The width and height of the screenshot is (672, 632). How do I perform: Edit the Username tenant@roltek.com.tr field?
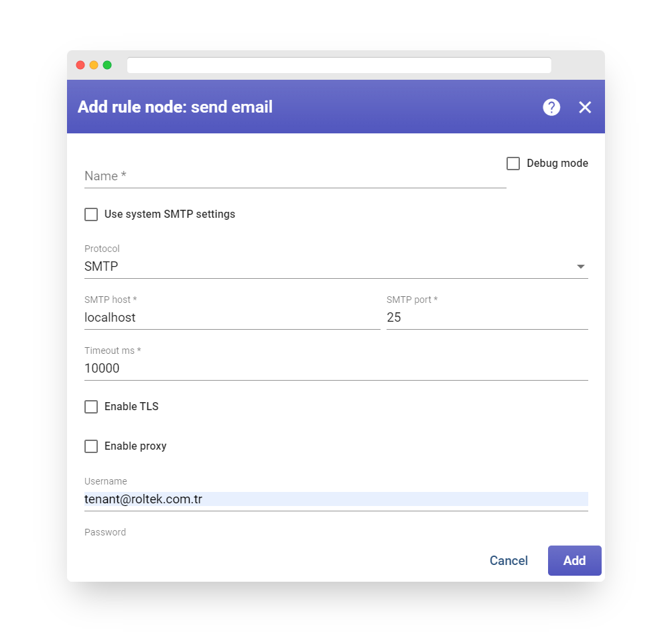tap(336, 499)
